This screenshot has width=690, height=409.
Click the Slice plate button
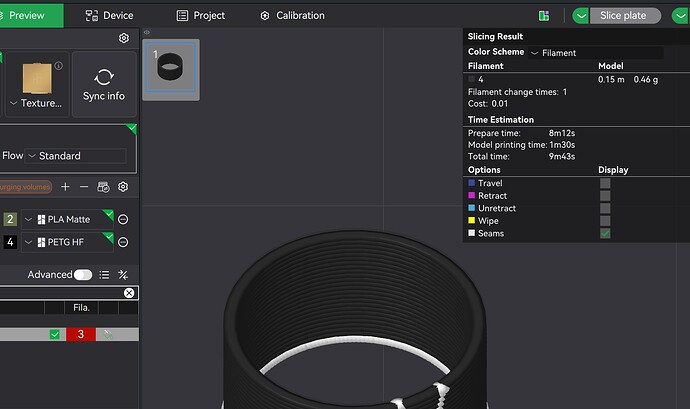(x=625, y=16)
